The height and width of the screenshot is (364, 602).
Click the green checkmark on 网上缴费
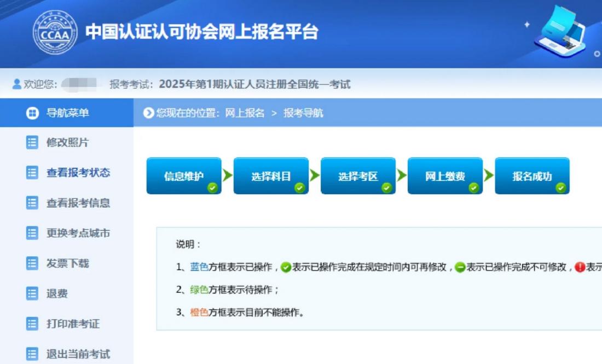pyautogui.click(x=474, y=187)
